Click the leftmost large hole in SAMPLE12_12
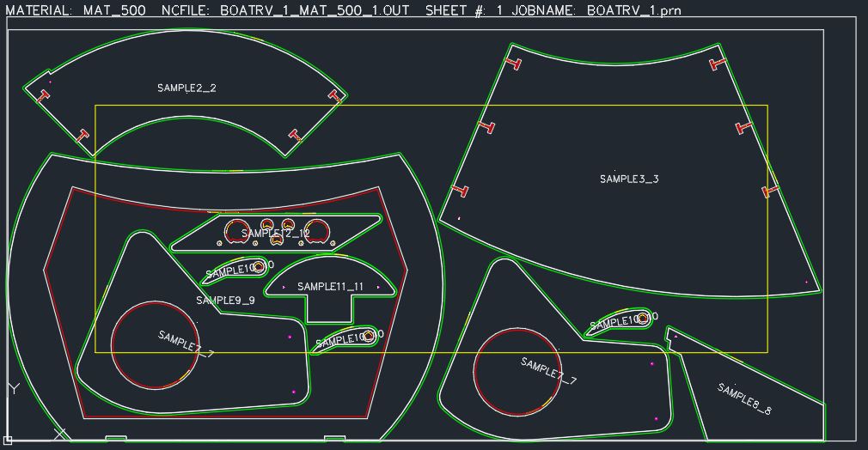This screenshot has height=450, width=868. tap(235, 230)
